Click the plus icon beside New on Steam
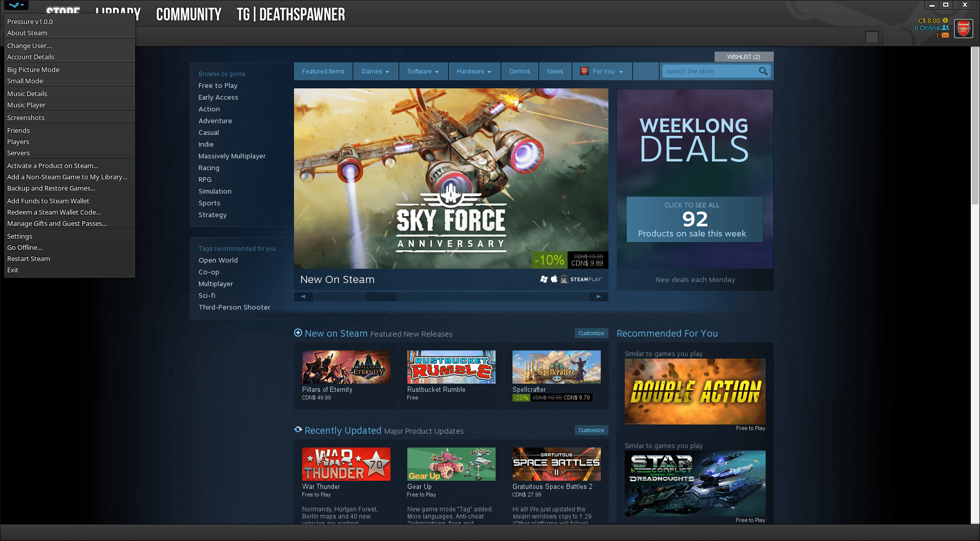Screen dimensions: 980x541 [x=298, y=333]
